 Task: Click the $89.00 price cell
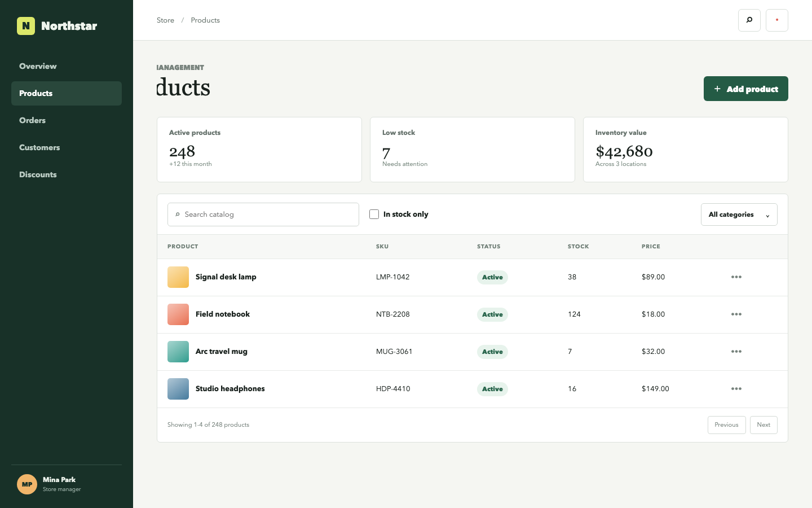coord(653,277)
